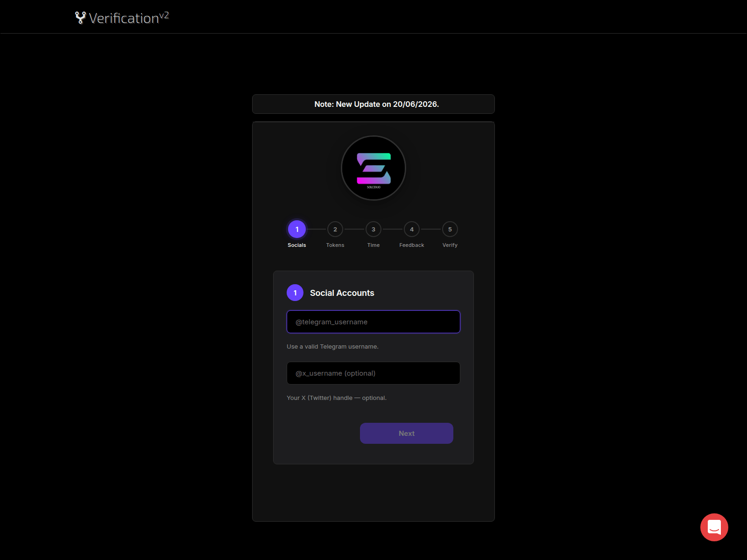Image resolution: width=747 pixels, height=560 pixels.
Task: Select the step 2 circle in the stepper
Action: (x=335, y=229)
